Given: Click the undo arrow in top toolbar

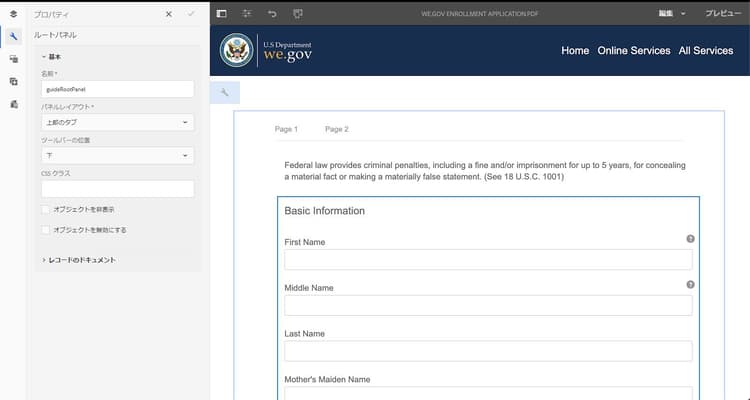Looking at the screenshot, I should (x=272, y=13).
